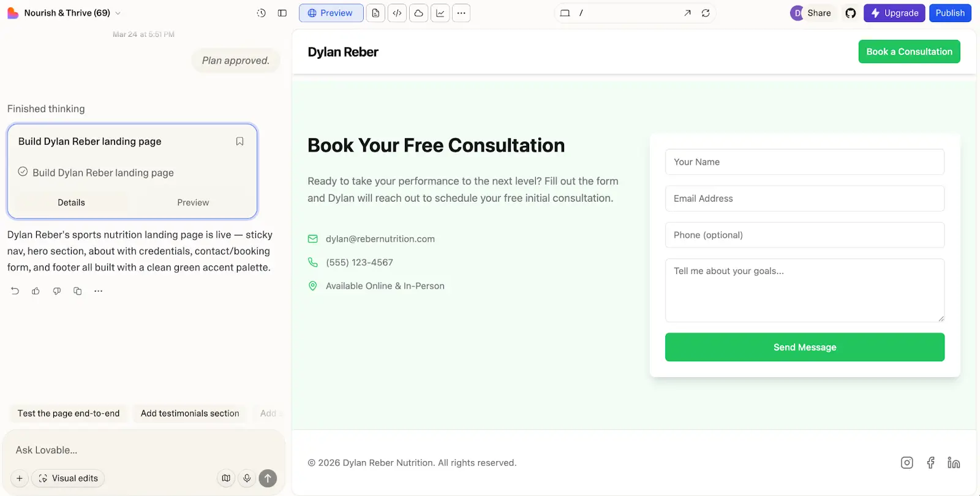Screen dimensions: 980x496
Task: Click the plus attach icon in chat
Action: coord(20,478)
